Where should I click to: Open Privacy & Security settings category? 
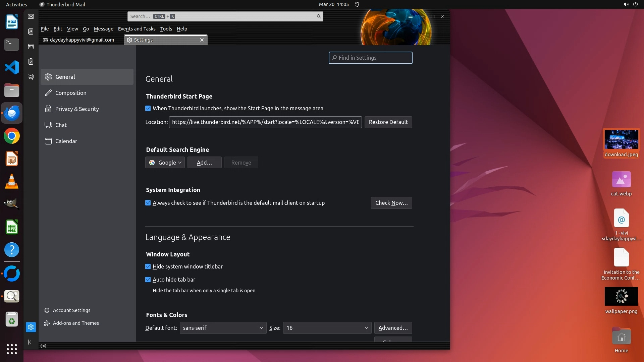pyautogui.click(x=77, y=109)
